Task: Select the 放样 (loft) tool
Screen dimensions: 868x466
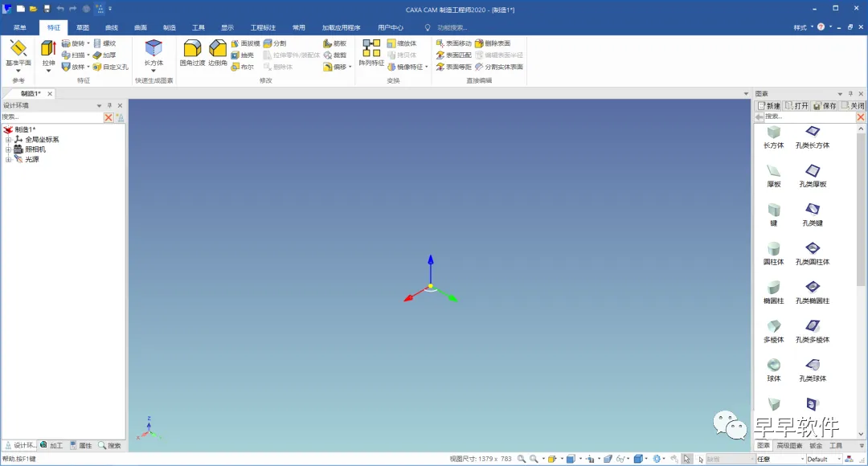Action: [x=73, y=67]
